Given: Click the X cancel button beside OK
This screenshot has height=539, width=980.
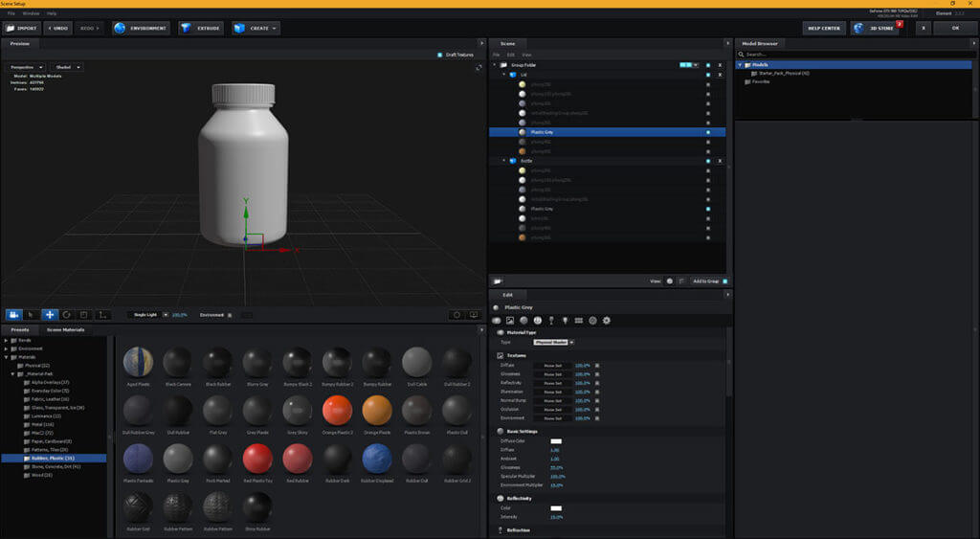Looking at the screenshot, I should (924, 28).
